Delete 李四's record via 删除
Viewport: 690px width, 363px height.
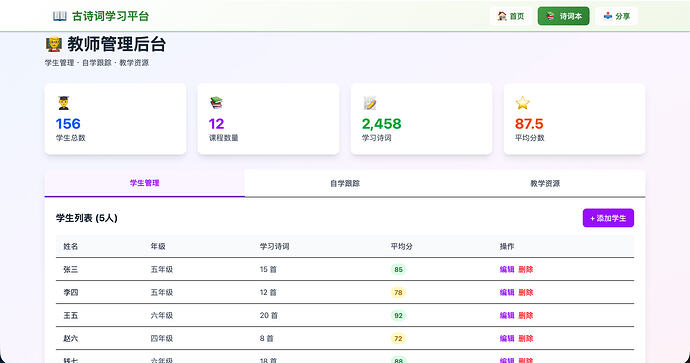pyautogui.click(x=525, y=293)
